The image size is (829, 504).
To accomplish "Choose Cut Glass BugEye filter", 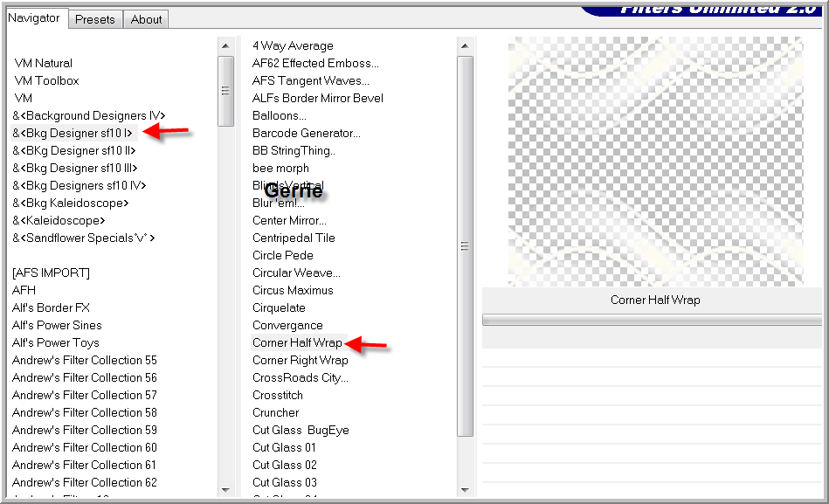I will coord(301,430).
